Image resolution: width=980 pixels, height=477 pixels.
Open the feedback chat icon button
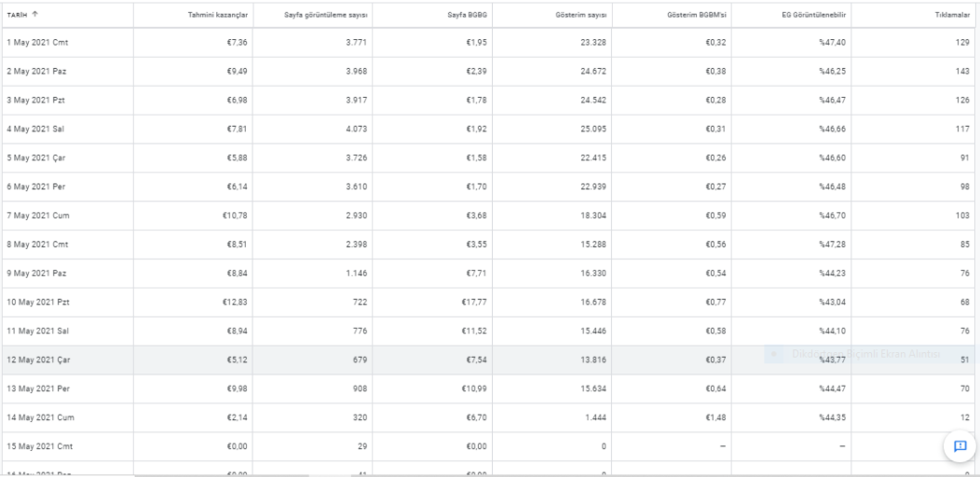point(960,445)
